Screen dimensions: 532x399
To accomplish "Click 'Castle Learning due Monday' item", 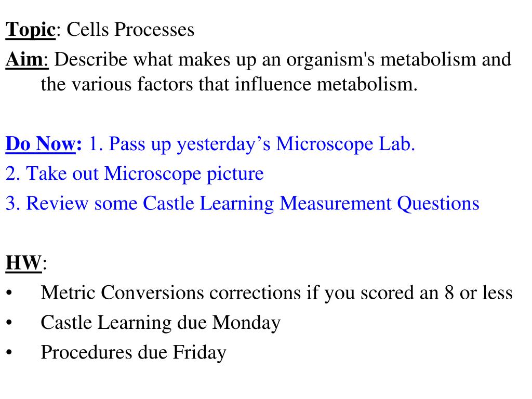I will pyautogui.click(x=161, y=323).
